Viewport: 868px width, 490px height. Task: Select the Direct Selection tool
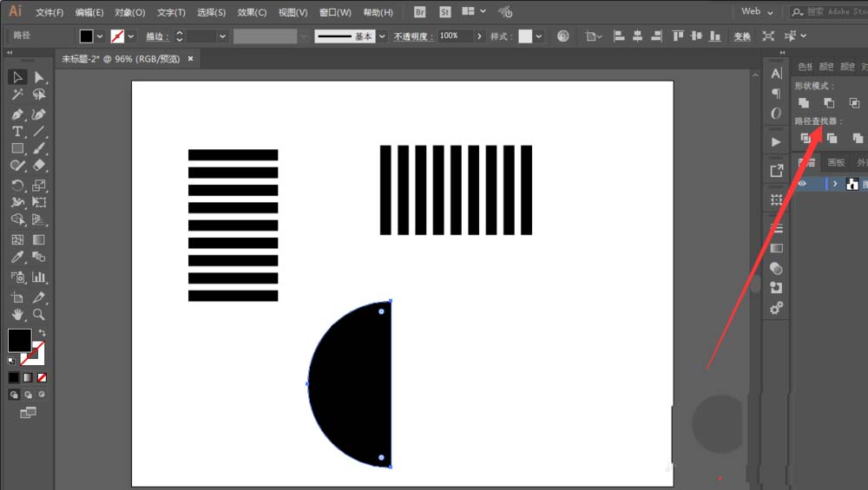39,77
